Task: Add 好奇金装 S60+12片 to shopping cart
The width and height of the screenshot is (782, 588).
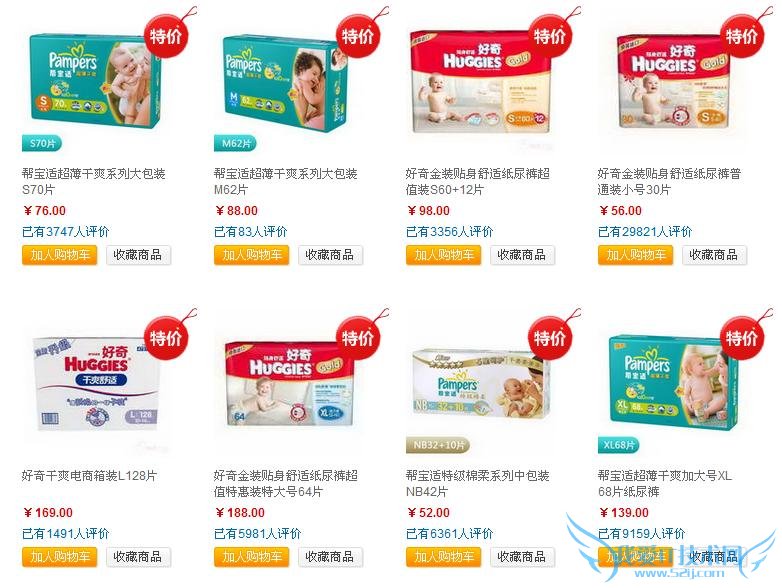Action: coord(443,255)
